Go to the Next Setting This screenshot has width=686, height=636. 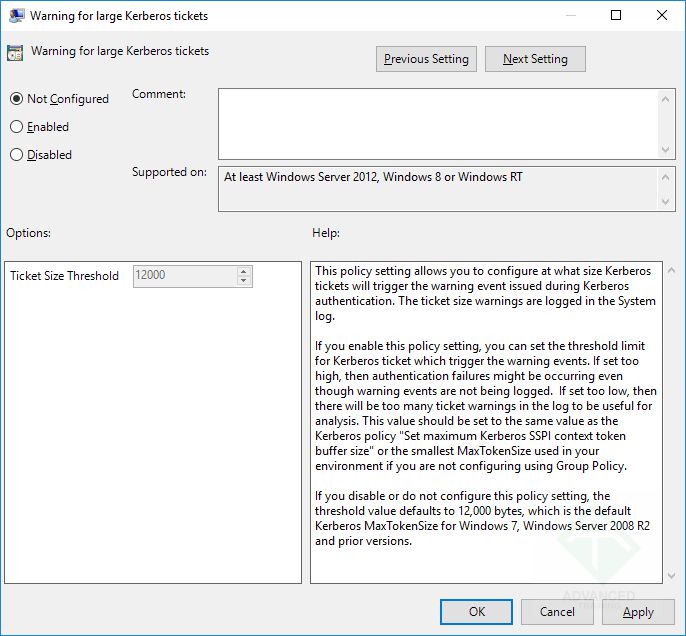(x=535, y=59)
